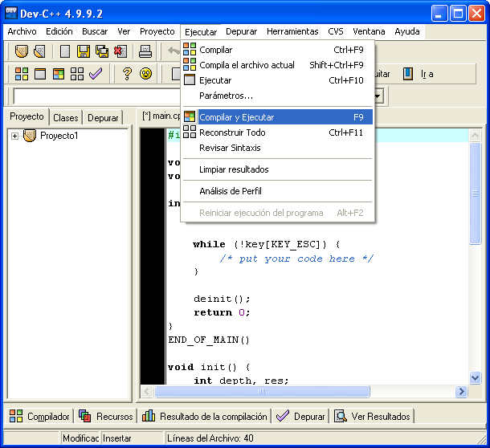Click the horizontal scrollbar left arrow

(146, 392)
